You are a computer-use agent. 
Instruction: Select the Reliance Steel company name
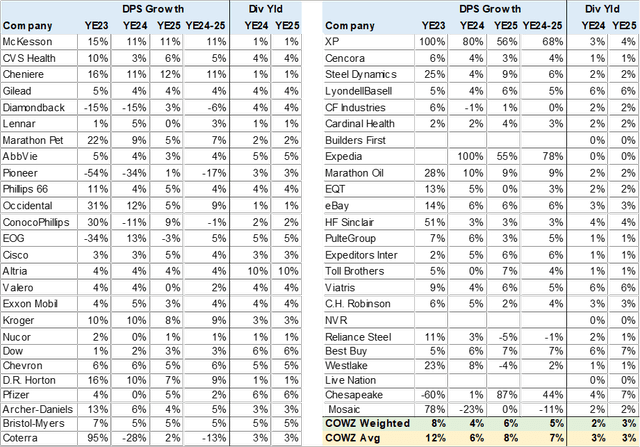tap(358, 337)
